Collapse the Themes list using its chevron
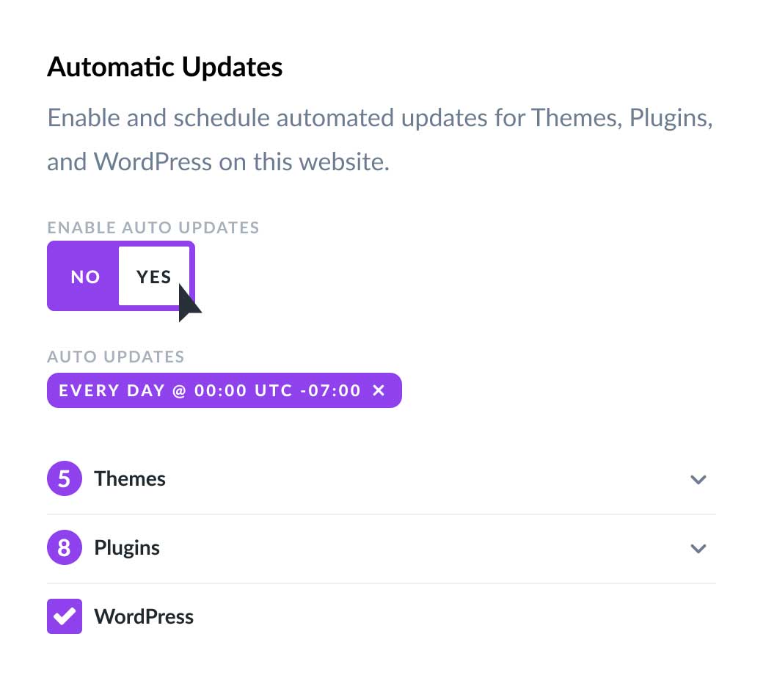The height and width of the screenshot is (700, 763). point(698,479)
